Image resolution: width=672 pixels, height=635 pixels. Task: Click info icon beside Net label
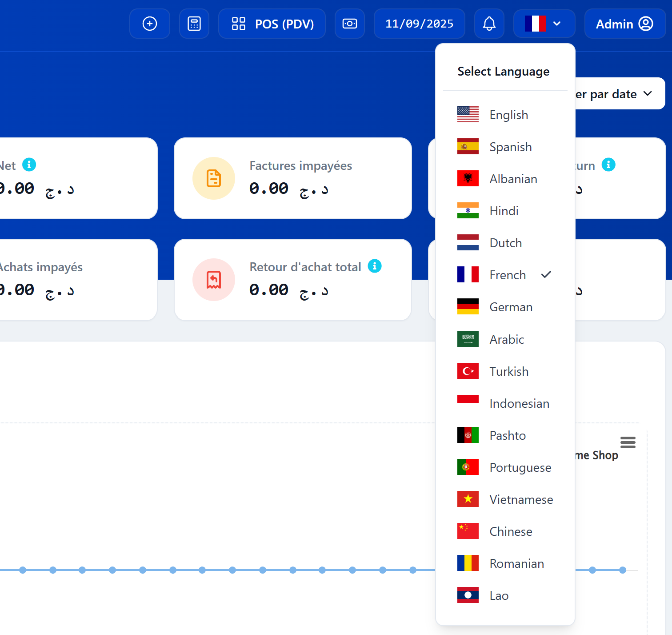tap(29, 165)
